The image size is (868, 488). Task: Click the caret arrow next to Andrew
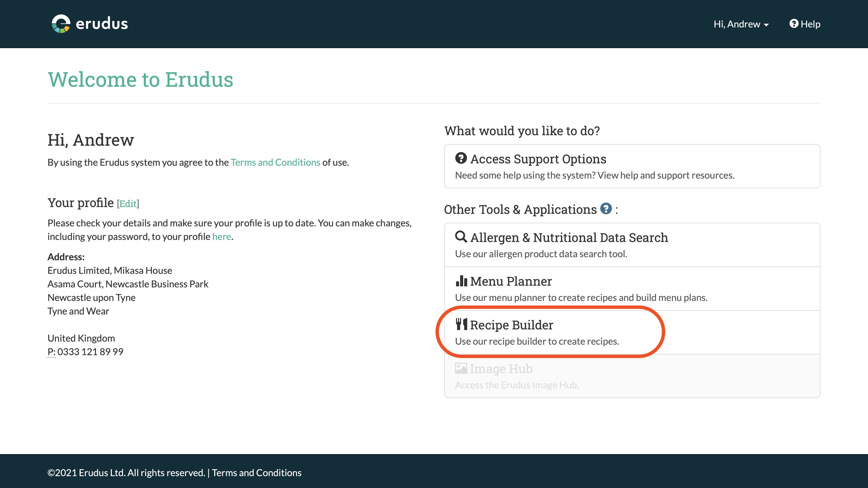coord(766,25)
